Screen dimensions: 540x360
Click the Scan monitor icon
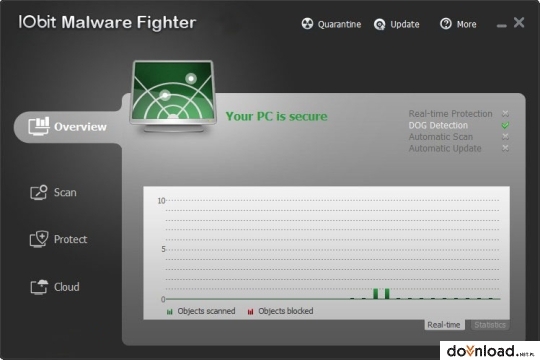tap(39, 192)
